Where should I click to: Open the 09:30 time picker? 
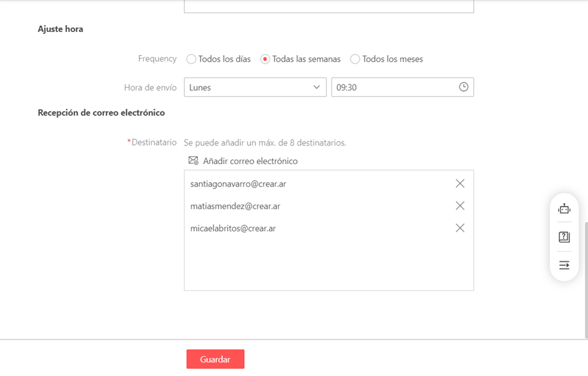point(392,87)
